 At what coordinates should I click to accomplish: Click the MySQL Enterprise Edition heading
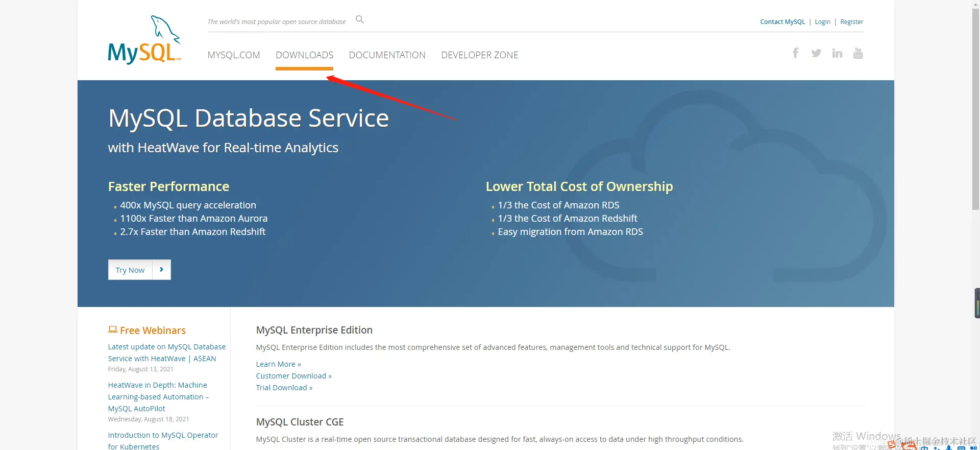[314, 330]
